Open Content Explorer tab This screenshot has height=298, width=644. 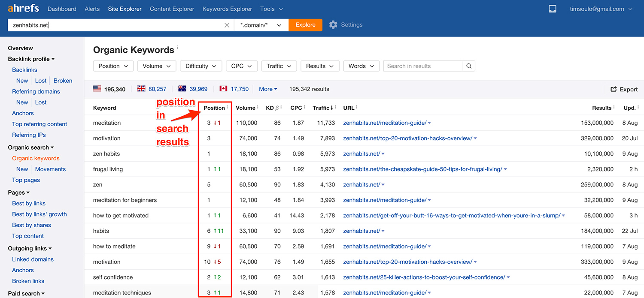pos(172,9)
